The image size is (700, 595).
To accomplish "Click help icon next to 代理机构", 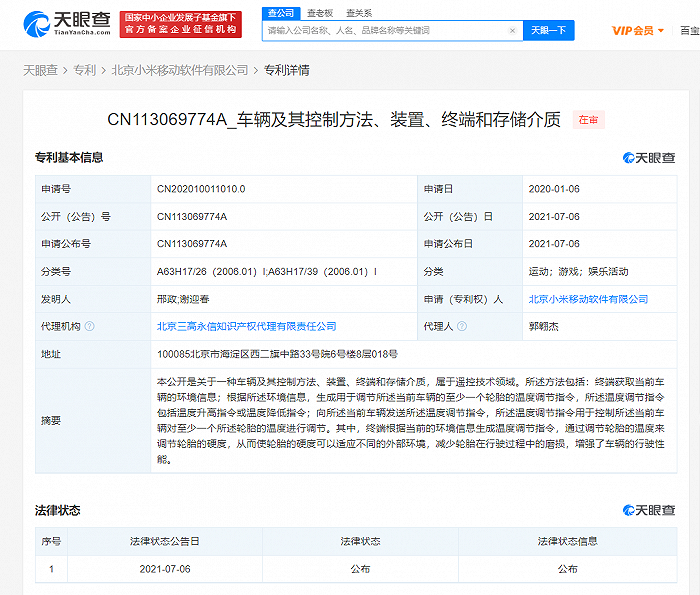I will coord(91,326).
